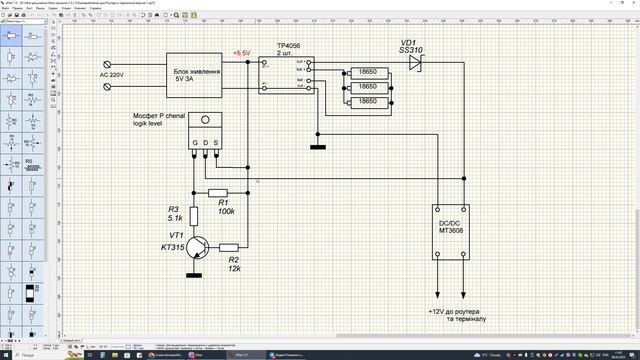
Task: Select resistor R3 5.1k
Action: pyautogui.click(x=194, y=216)
